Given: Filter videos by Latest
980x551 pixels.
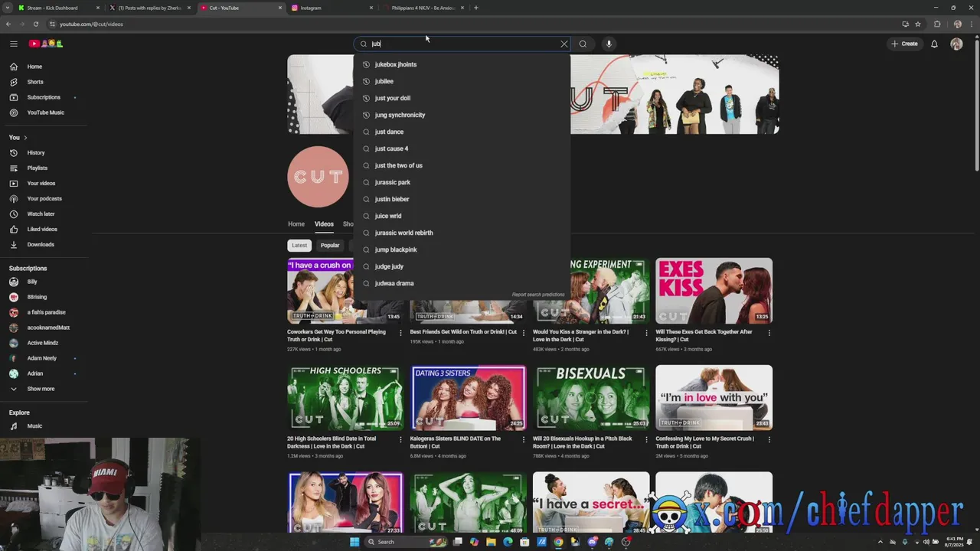Looking at the screenshot, I should pyautogui.click(x=299, y=246).
